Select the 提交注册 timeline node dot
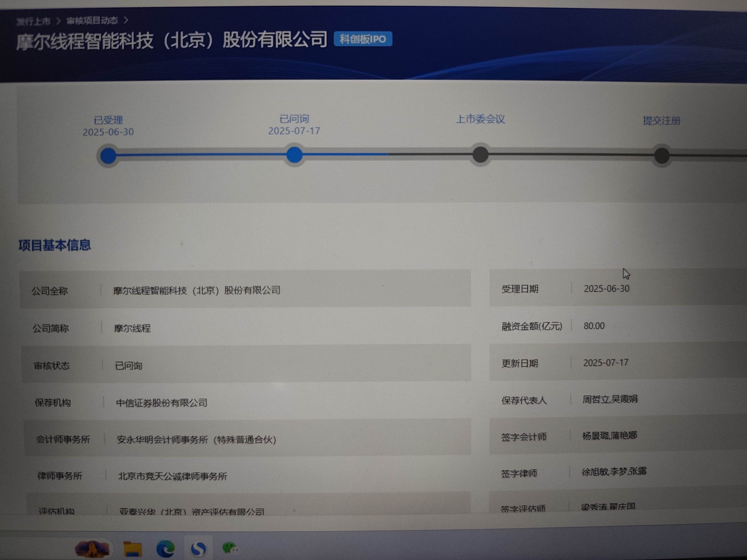 tap(662, 156)
